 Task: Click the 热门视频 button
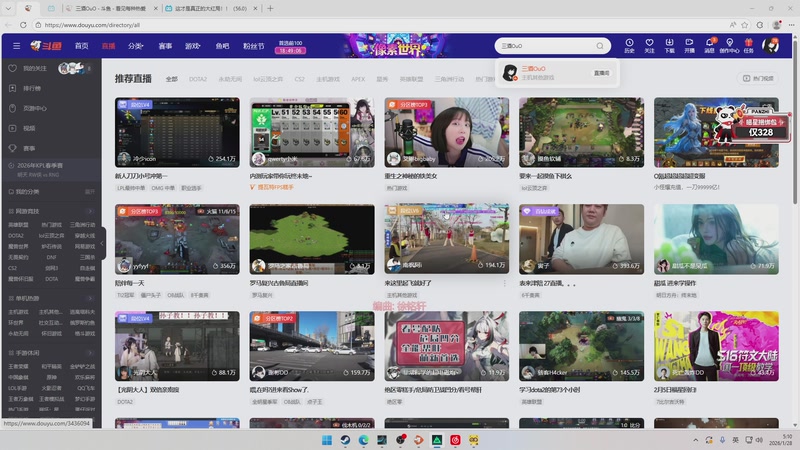click(x=758, y=78)
